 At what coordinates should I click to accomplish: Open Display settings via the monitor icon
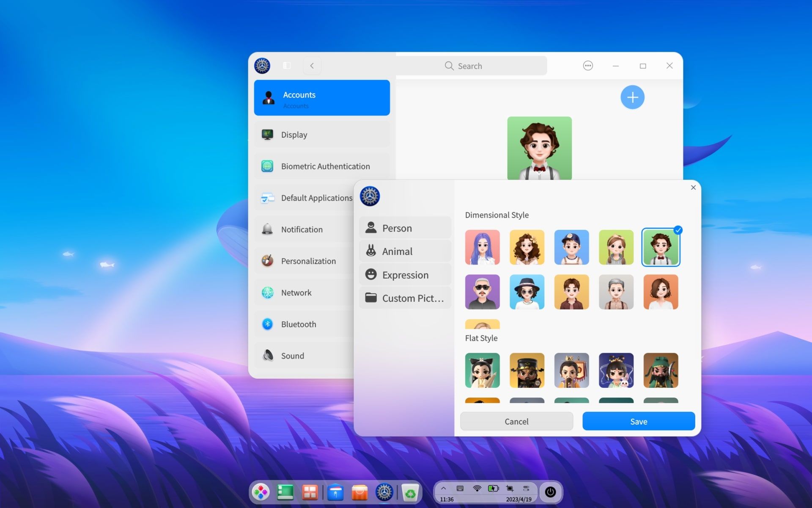(268, 134)
